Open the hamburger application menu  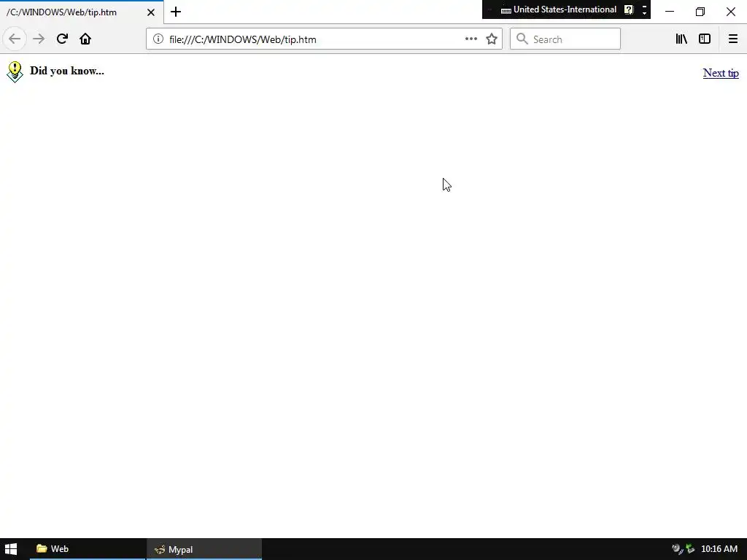coord(733,39)
